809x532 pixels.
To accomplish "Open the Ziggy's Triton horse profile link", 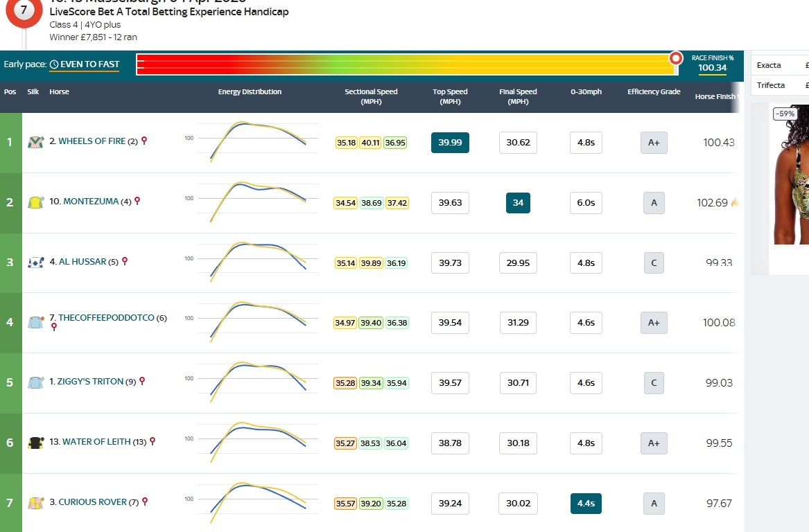I will click(90, 382).
